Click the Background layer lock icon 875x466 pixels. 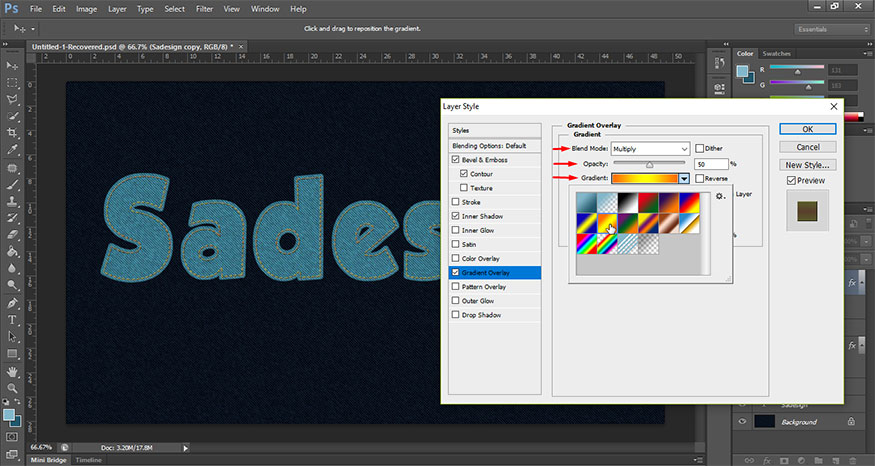point(851,421)
